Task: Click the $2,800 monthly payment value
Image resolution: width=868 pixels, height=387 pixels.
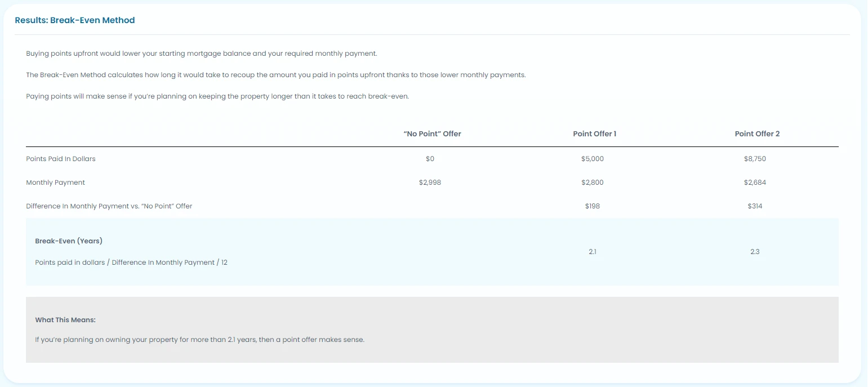Action: pos(592,183)
